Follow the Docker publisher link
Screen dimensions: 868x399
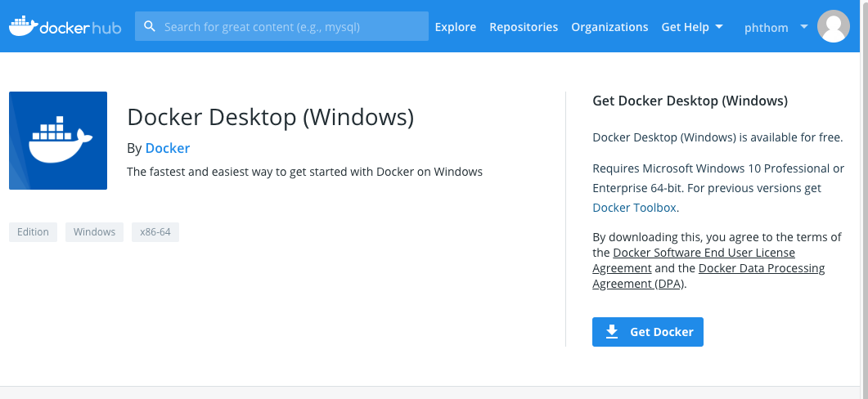pyautogui.click(x=167, y=148)
